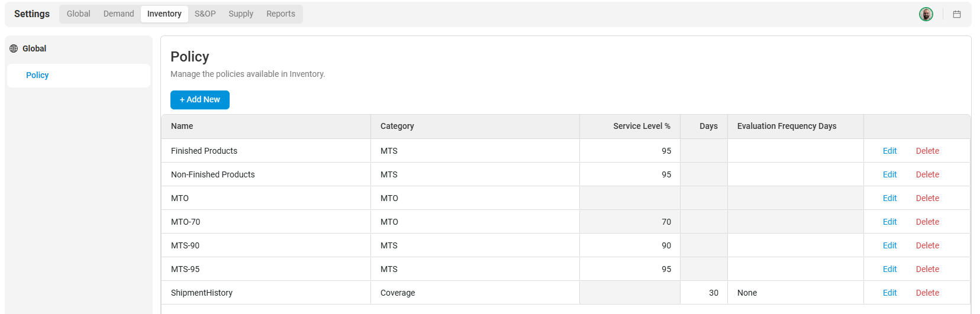
Task: Select the Supply tab
Action: click(x=241, y=14)
